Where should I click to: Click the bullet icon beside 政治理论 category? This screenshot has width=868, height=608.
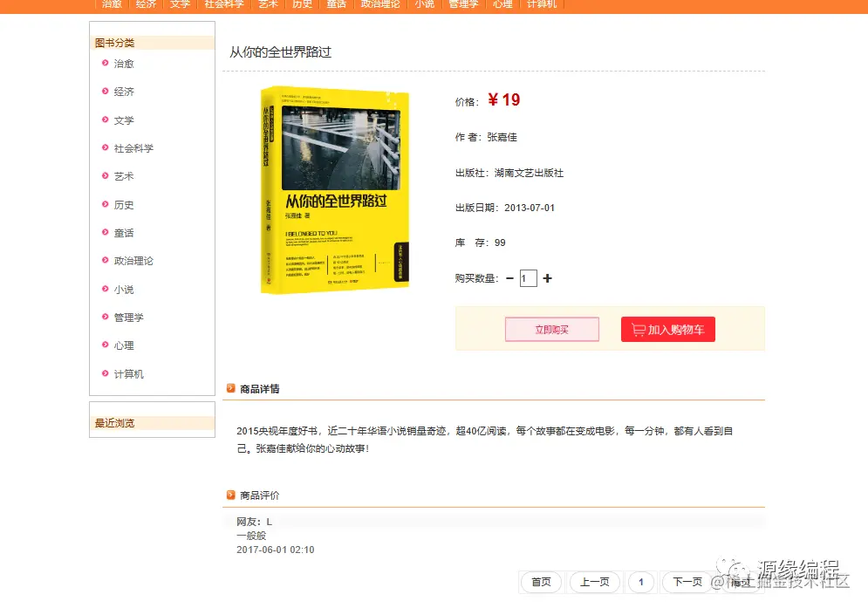(106, 260)
